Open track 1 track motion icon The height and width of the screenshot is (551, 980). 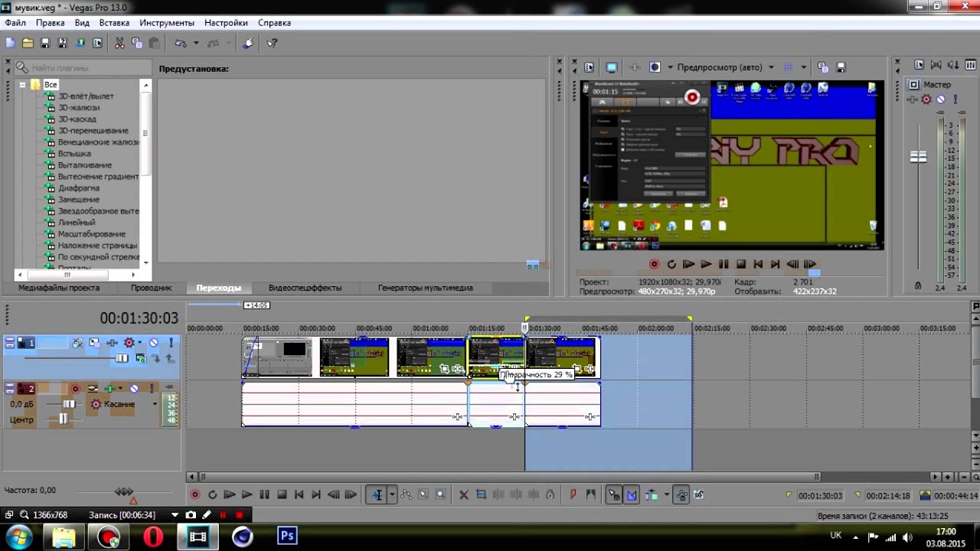[95, 343]
